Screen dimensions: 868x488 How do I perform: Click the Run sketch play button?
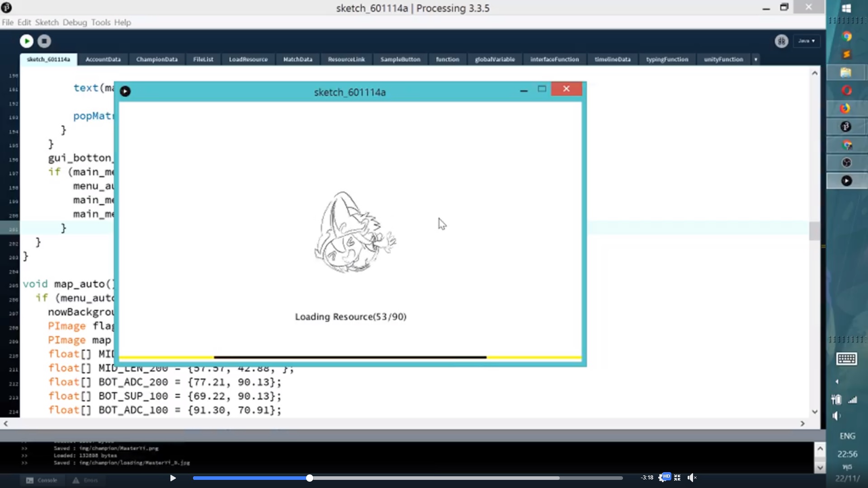click(26, 41)
